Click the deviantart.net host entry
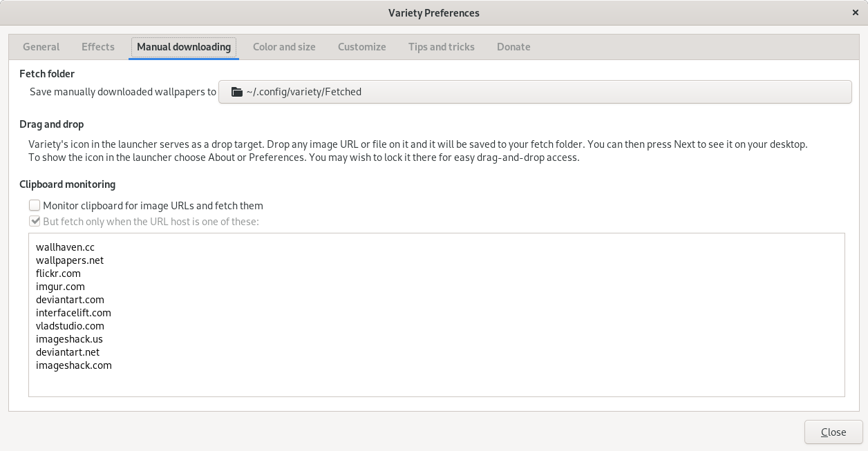868x451 pixels. coord(68,352)
